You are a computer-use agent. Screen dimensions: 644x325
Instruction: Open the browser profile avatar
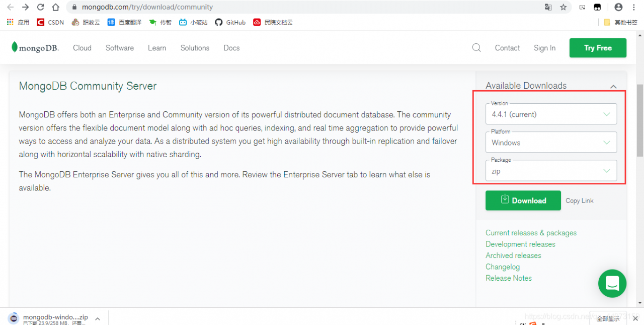point(618,7)
